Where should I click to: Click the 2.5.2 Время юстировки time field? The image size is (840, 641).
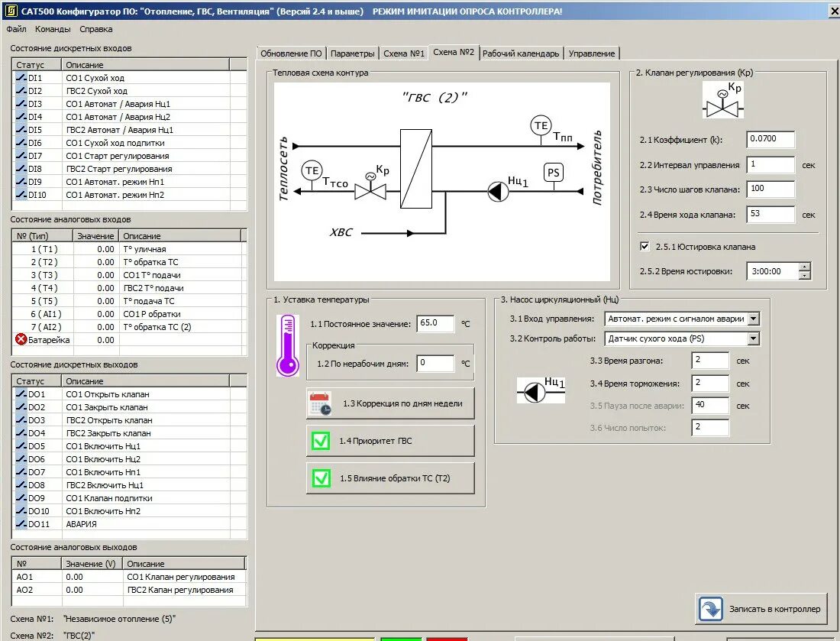coord(773,271)
